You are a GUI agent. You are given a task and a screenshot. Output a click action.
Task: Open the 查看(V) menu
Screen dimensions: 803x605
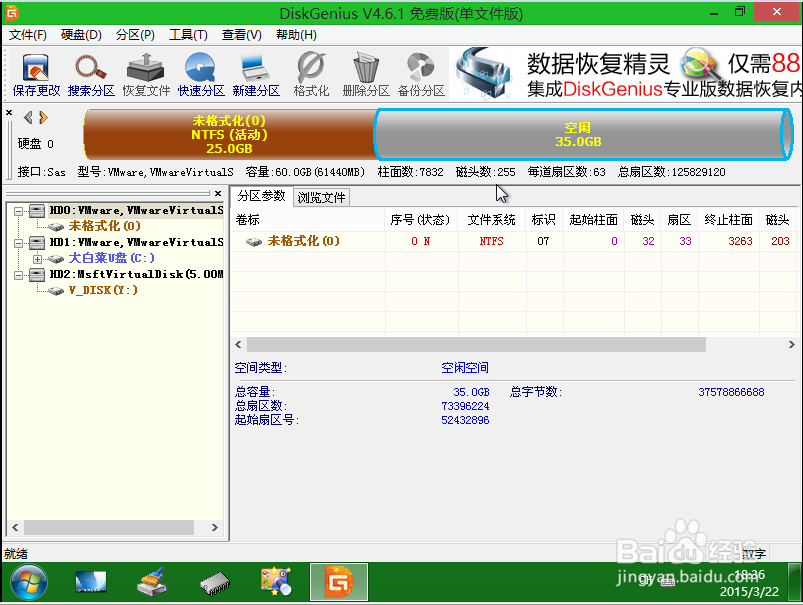coord(242,35)
